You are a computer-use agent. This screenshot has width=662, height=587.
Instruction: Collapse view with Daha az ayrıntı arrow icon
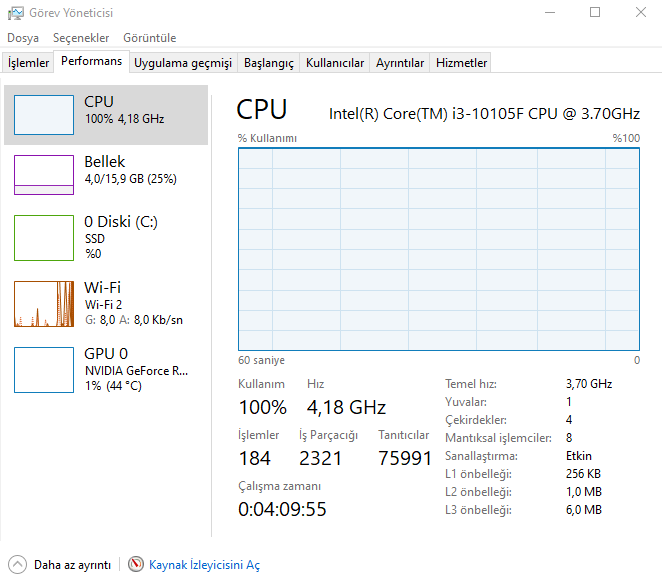[x=17, y=565]
